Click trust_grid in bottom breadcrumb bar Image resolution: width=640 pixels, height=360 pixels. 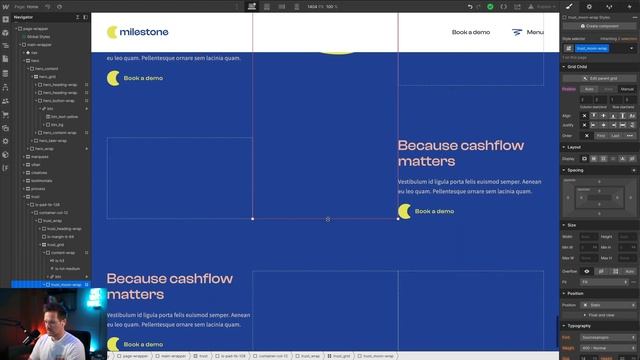pos(339,356)
